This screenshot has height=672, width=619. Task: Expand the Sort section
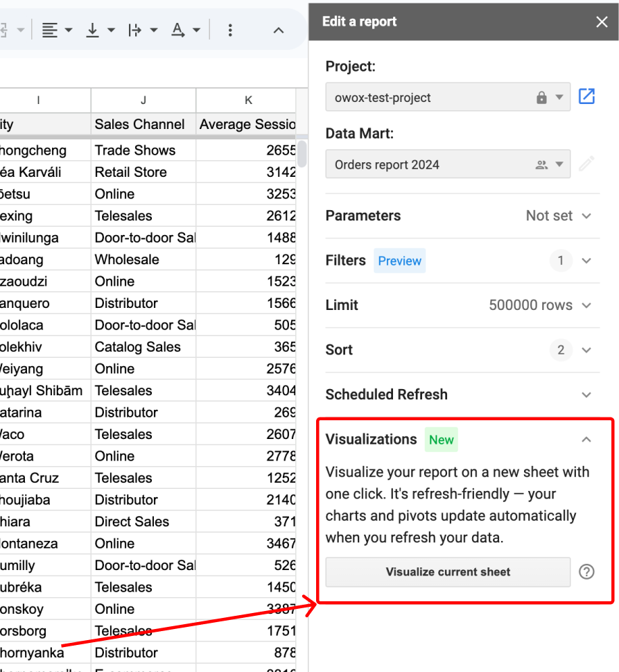(586, 350)
